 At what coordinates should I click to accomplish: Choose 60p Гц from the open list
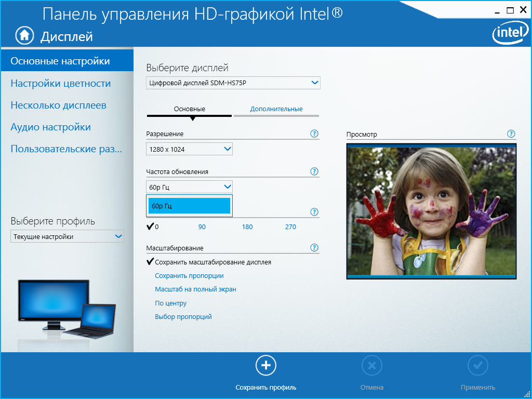[189, 206]
